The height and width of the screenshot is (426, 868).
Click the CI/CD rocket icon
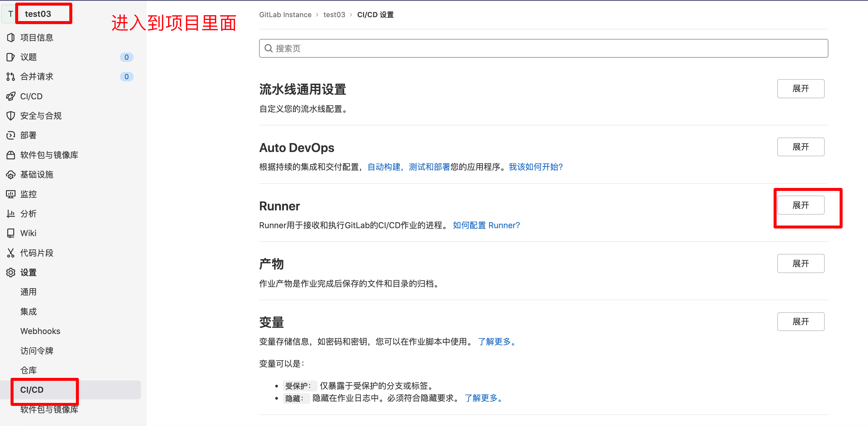tap(11, 96)
